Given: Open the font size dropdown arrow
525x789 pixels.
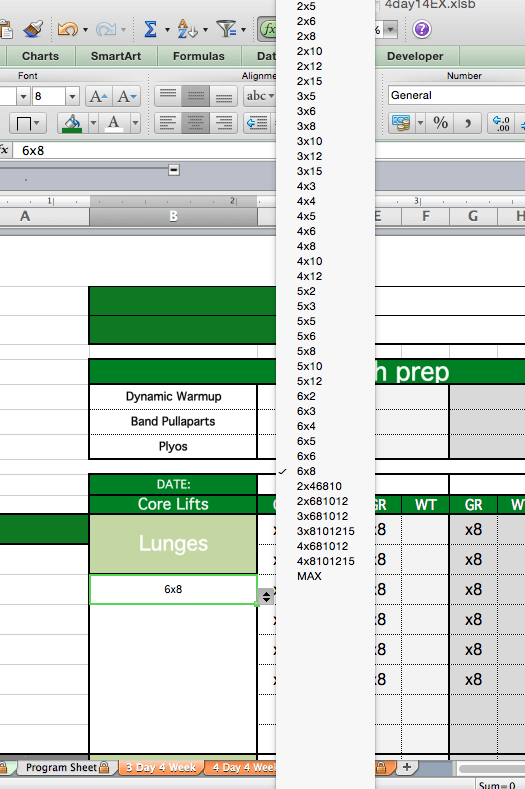Looking at the screenshot, I should click(72, 96).
